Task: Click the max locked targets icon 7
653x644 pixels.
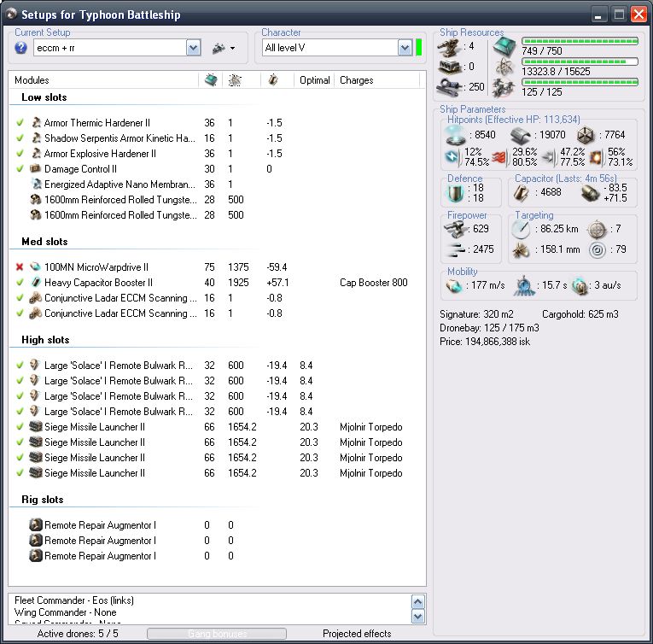Action: tap(597, 229)
